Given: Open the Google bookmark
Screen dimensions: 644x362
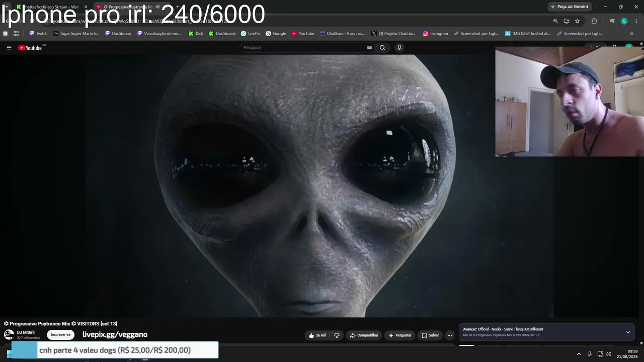Looking at the screenshot, I should [x=276, y=34].
